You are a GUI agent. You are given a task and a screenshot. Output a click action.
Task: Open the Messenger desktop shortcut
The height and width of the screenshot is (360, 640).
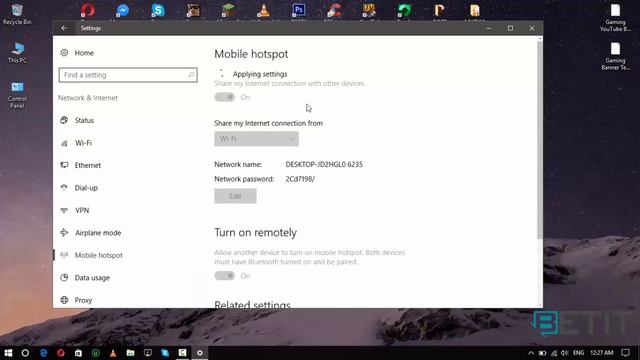click(x=122, y=10)
